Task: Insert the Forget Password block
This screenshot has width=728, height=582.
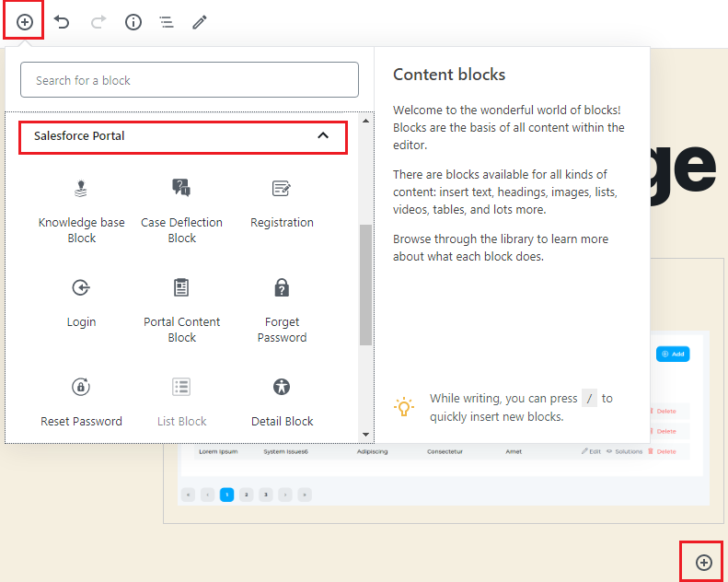Action: 282,309
